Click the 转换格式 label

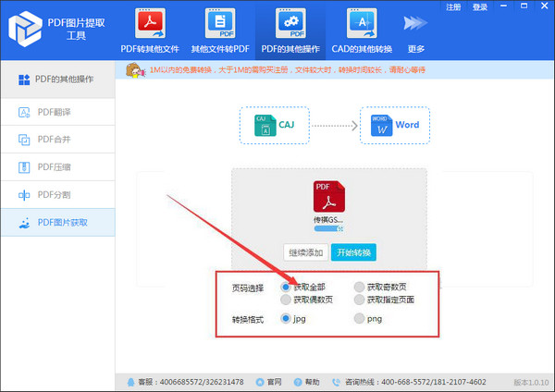(x=247, y=320)
